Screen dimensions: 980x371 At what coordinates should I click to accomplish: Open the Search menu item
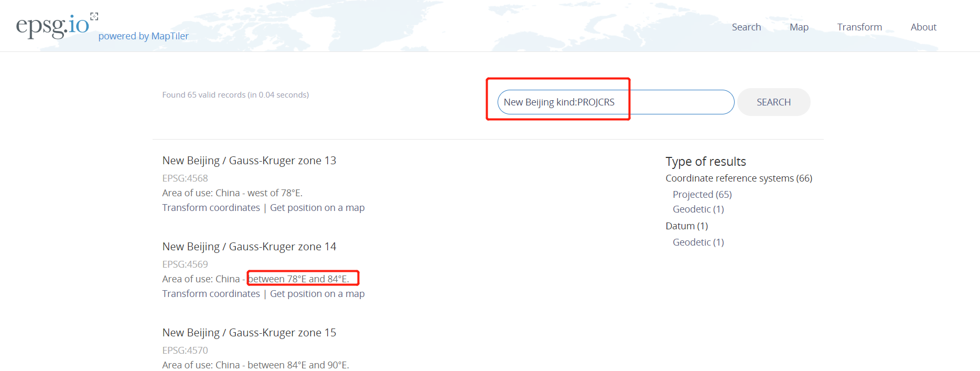(746, 27)
